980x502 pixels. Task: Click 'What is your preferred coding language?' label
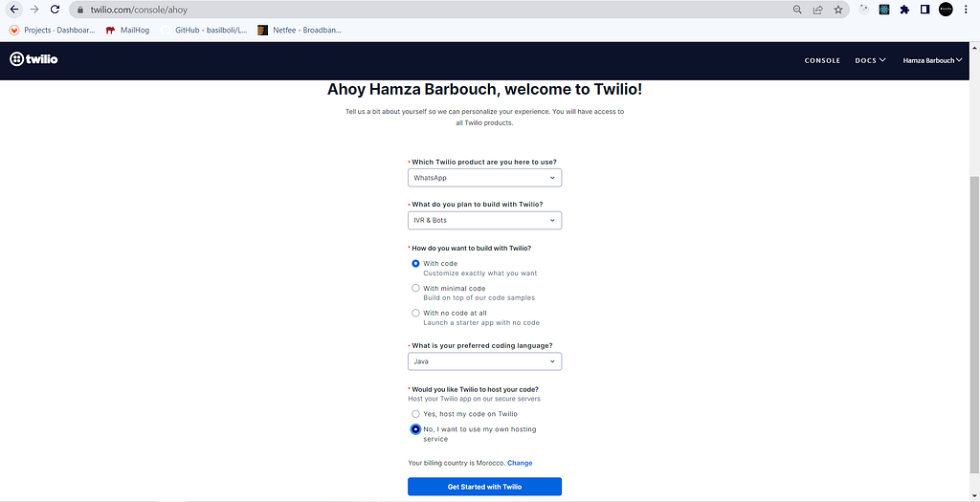click(x=482, y=346)
